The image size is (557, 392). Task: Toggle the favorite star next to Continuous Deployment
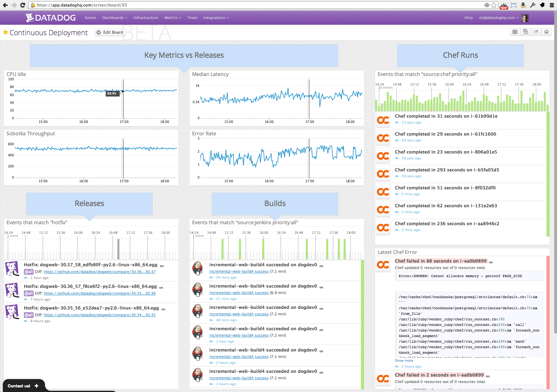[x=5, y=32]
